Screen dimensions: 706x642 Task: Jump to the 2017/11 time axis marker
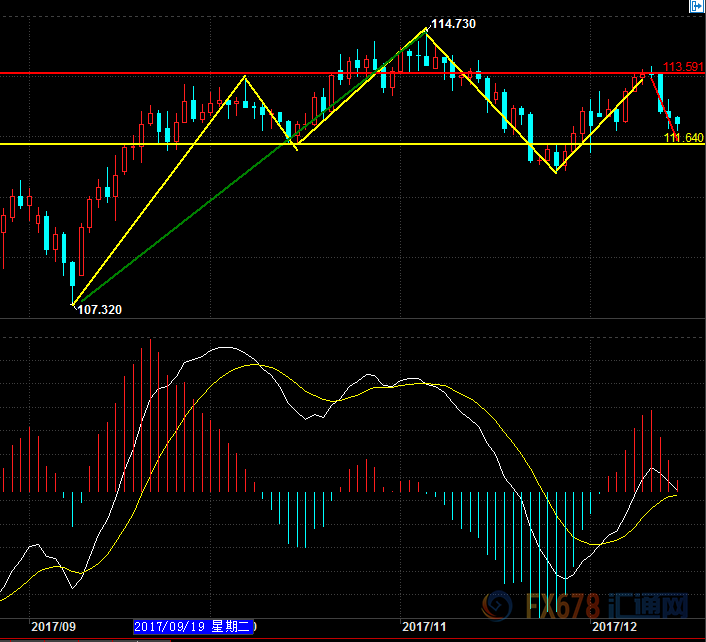(424, 626)
